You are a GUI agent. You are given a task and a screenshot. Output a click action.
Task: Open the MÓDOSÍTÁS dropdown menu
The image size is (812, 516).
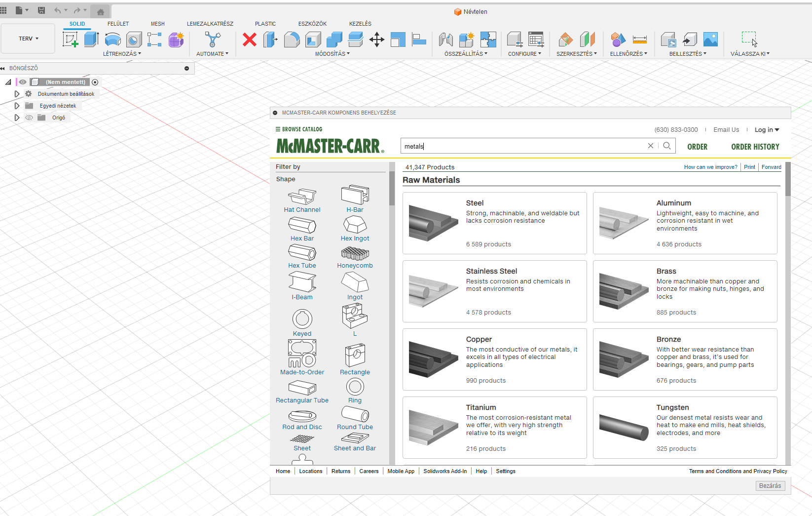(x=332, y=54)
